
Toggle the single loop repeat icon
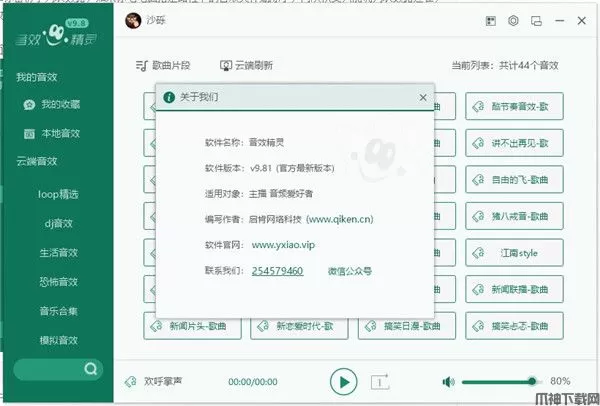(x=380, y=382)
